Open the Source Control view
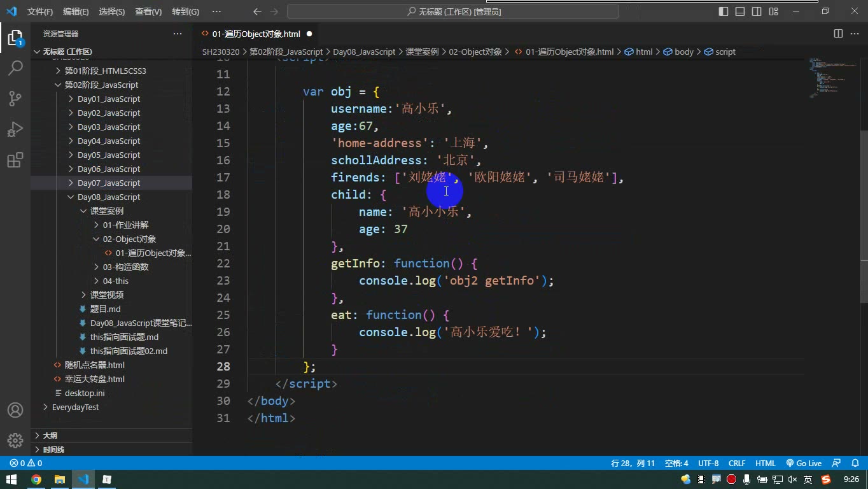 [x=15, y=98]
